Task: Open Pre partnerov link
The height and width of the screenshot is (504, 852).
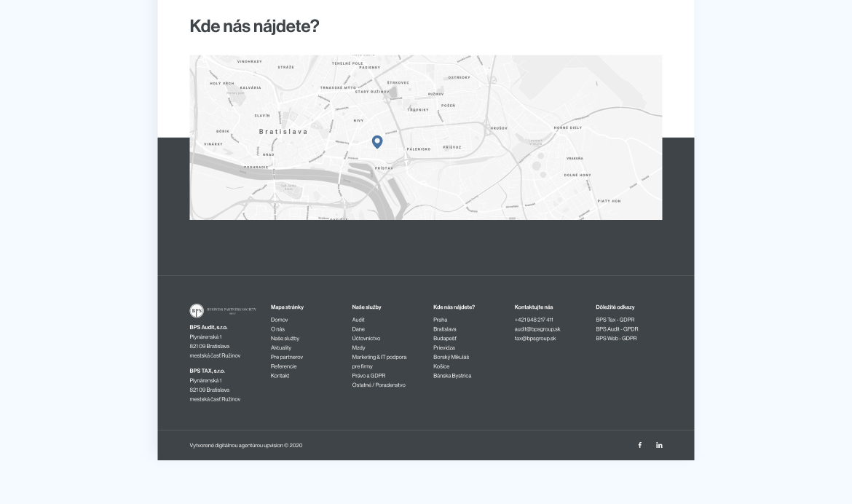Action: (287, 358)
